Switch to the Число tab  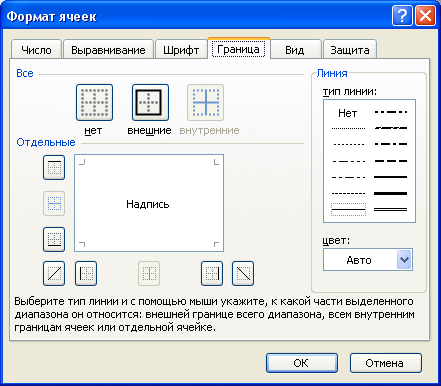(x=36, y=50)
